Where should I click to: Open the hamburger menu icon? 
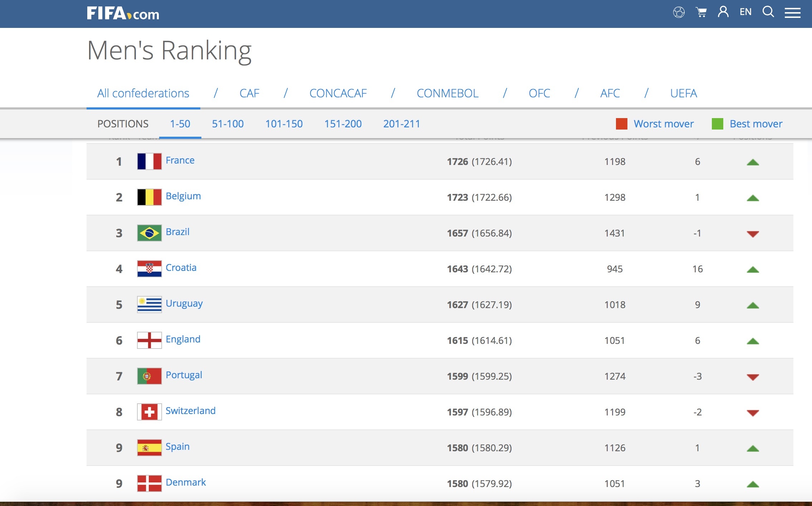pos(792,13)
